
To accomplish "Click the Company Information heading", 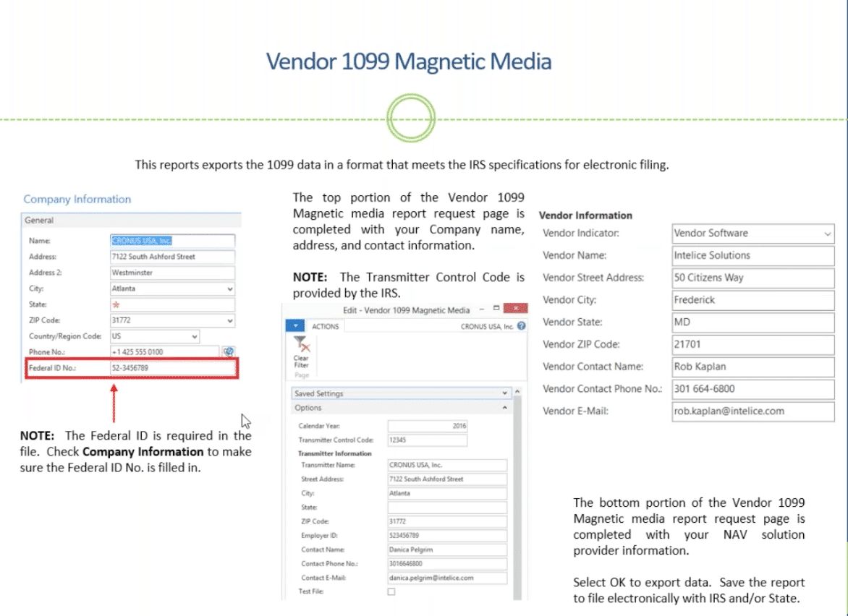I will [77, 199].
